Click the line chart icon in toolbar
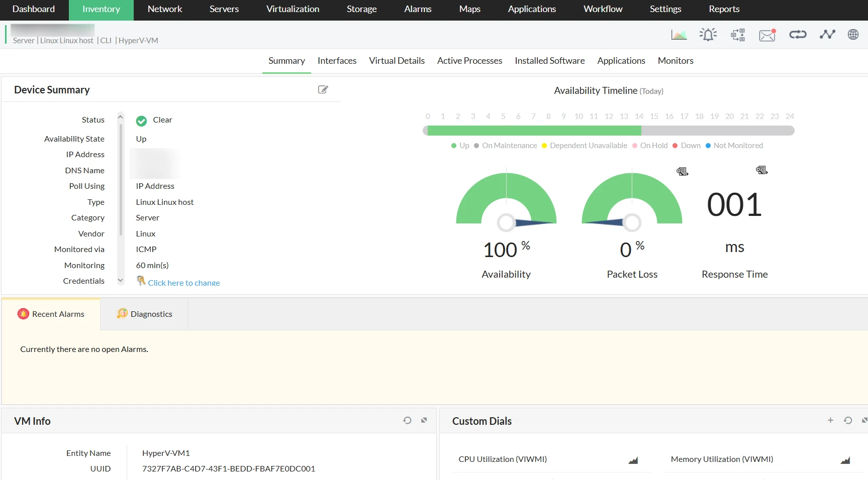This screenshot has width=868, height=480. coord(827,34)
